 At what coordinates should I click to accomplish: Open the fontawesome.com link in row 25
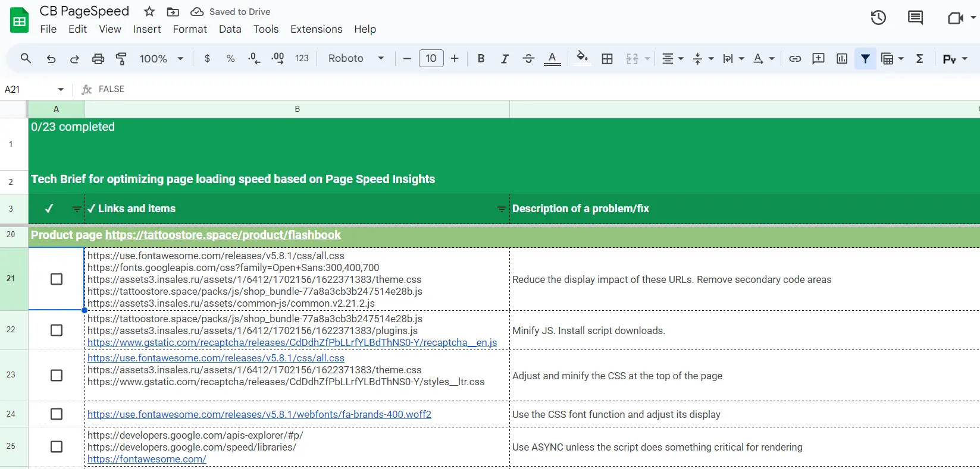pos(147,459)
